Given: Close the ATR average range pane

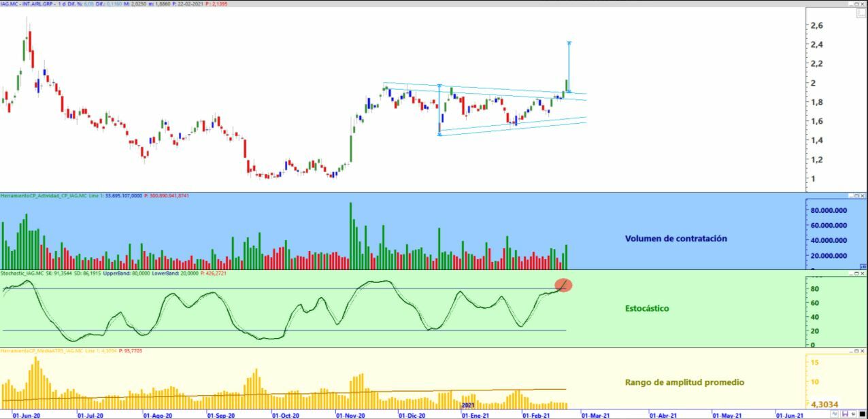Looking at the screenshot, I should 863,351.
